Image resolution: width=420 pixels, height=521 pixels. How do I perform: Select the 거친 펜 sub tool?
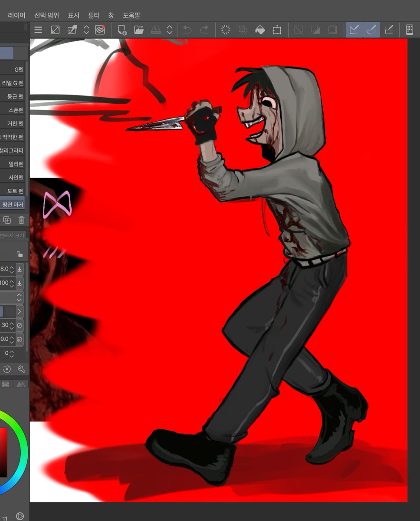pos(13,123)
